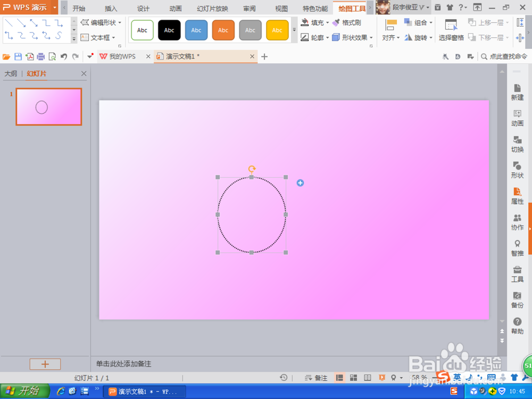
Task: Expand shape gallery more-shapes arrow
Action: click(74, 39)
